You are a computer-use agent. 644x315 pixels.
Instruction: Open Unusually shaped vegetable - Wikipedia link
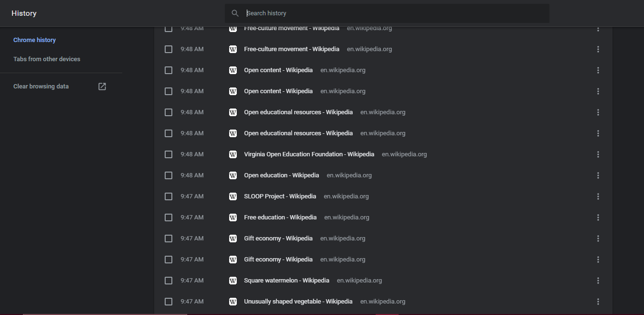pyautogui.click(x=298, y=302)
